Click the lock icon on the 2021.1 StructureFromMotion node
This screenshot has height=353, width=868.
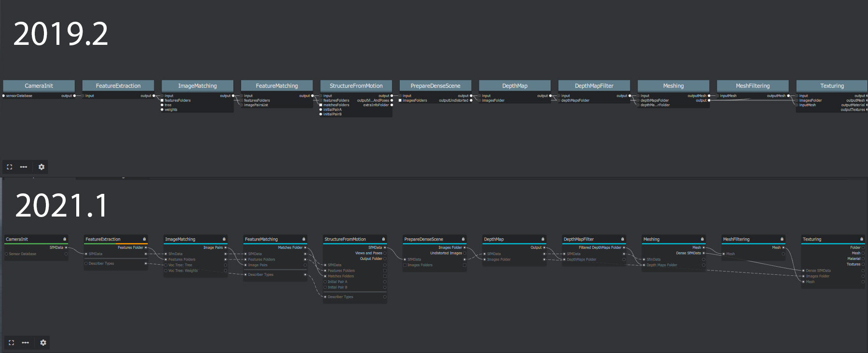tap(384, 239)
